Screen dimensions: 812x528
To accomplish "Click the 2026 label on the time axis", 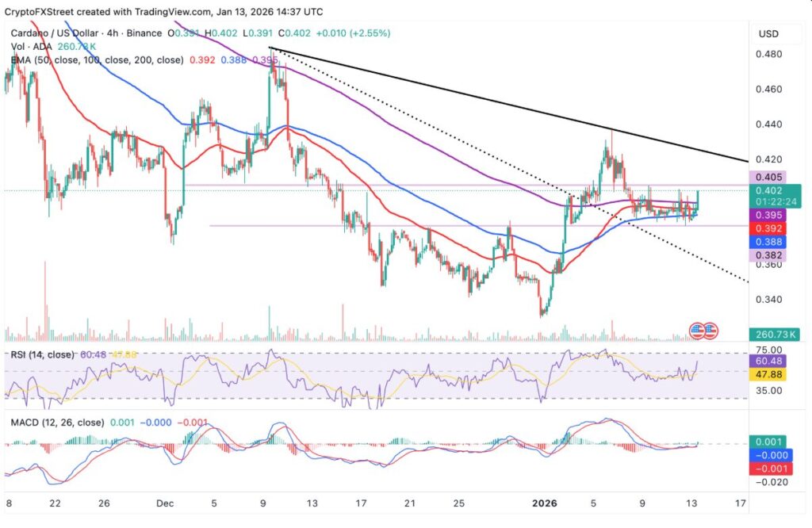I will point(544,503).
